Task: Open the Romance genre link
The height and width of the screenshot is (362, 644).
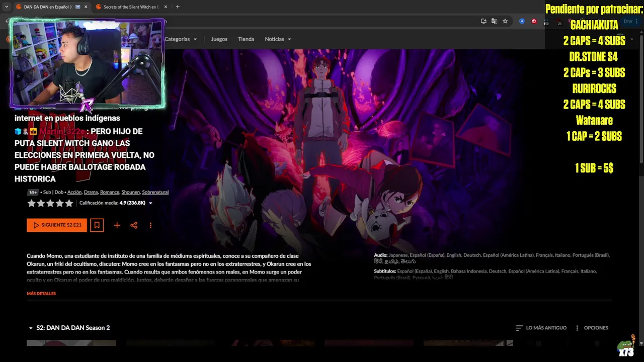Action: click(x=110, y=192)
